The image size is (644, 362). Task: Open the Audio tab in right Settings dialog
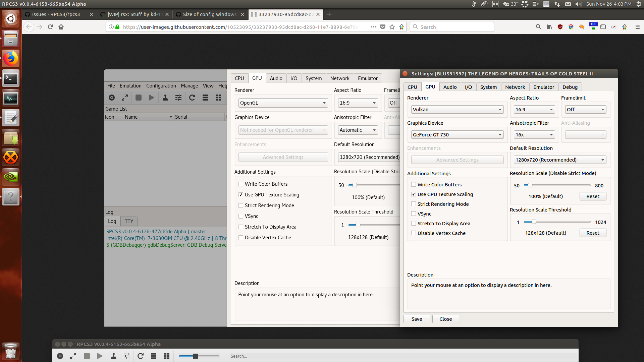450,87
